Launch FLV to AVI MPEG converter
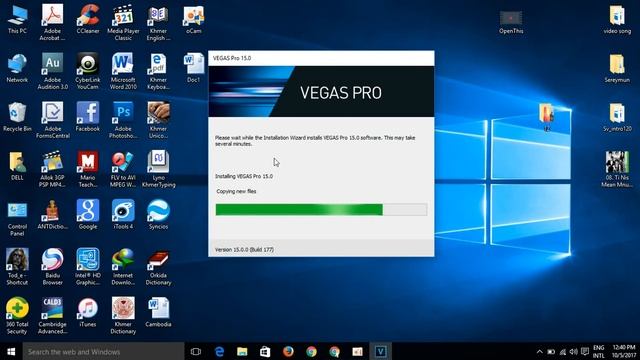640x360 pixels. [123, 169]
